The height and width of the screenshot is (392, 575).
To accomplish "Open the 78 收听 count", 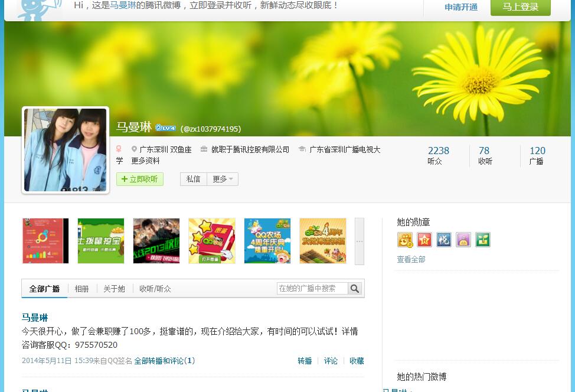I will 485,155.
